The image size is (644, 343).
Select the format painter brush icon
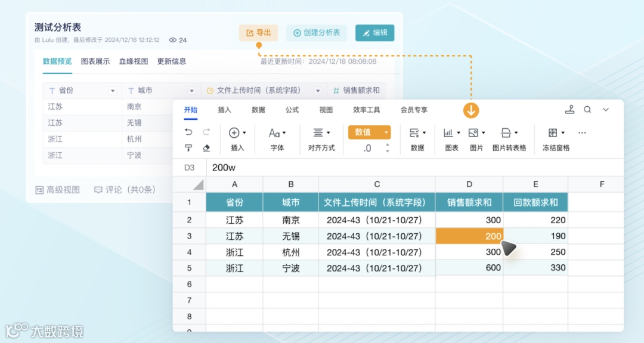(188, 148)
